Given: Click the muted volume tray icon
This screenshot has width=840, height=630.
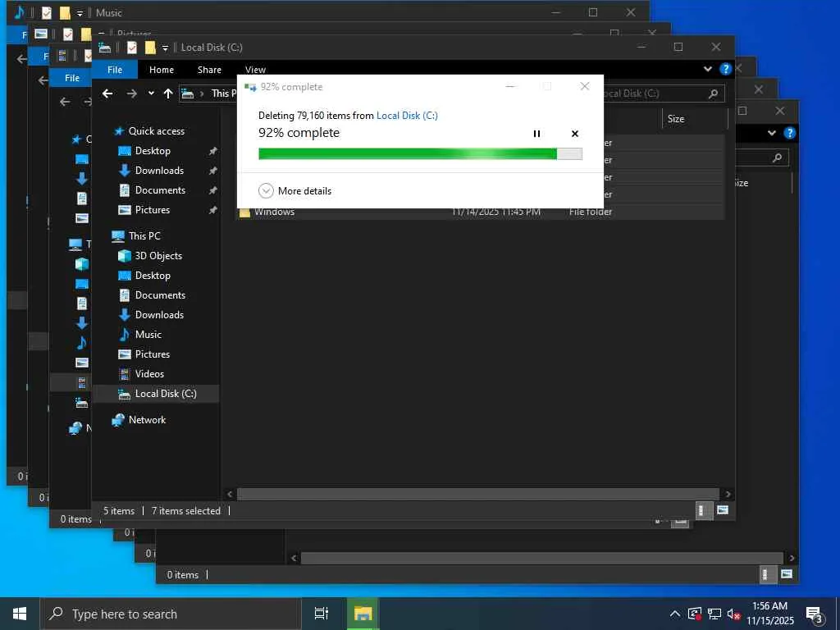Looking at the screenshot, I should point(733,614).
